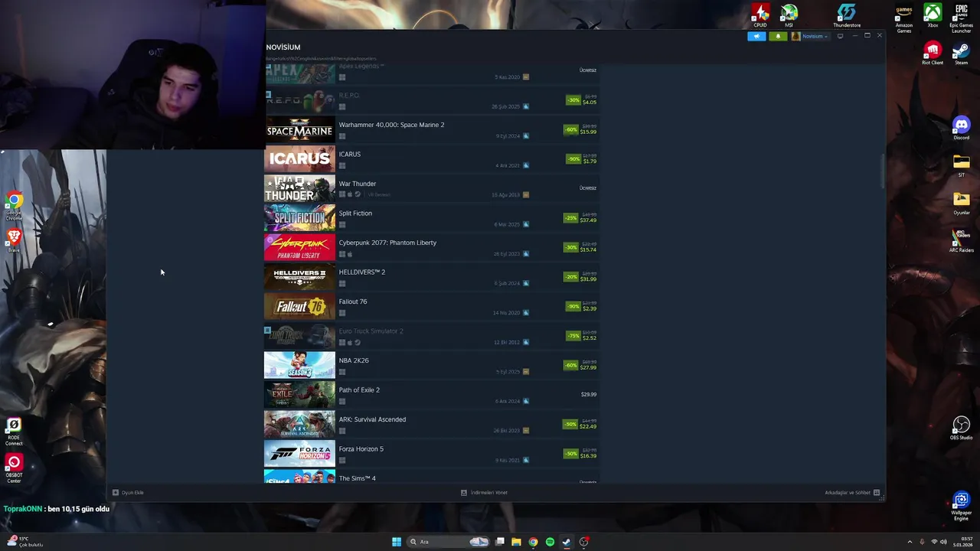Click the Forza Horizon 5 $16.39 price

click(x=588, y=456)
